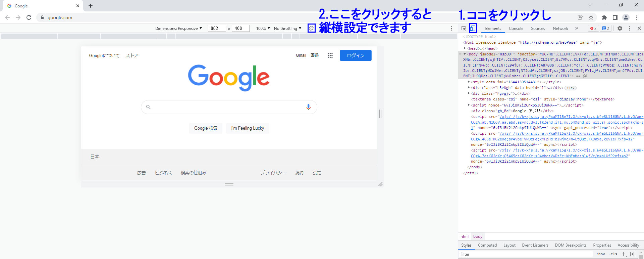The image size is (644, 259).
Task: Open the Googleについて link
Action: click(x=104, y=55)
